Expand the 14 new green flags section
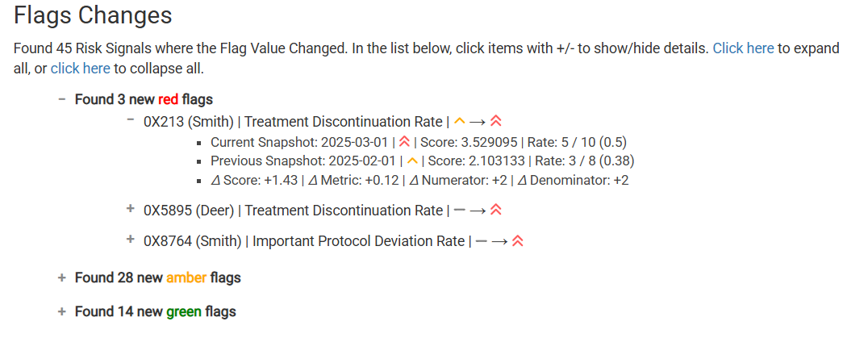Viewport: 868px width, 338px height. (x=62, y=311)
